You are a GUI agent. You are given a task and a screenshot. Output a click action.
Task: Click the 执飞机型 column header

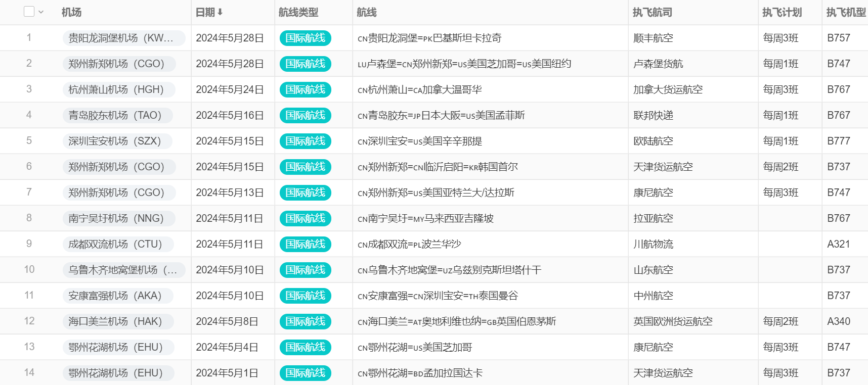coord(846,12)
